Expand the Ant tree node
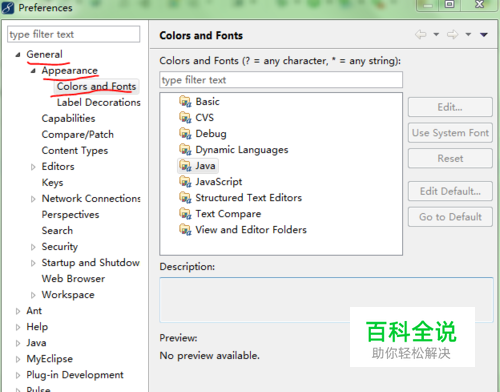The width and height of the screenshot is (500, 392). tap(18, 311)
